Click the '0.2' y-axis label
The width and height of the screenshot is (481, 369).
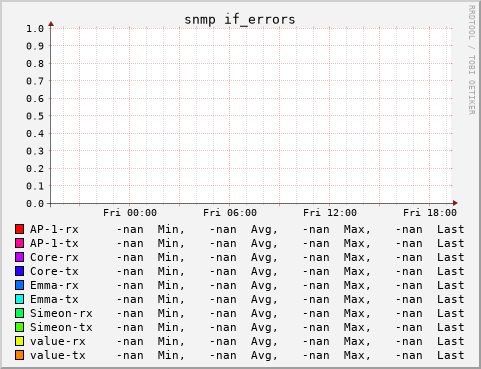(35, 168)
